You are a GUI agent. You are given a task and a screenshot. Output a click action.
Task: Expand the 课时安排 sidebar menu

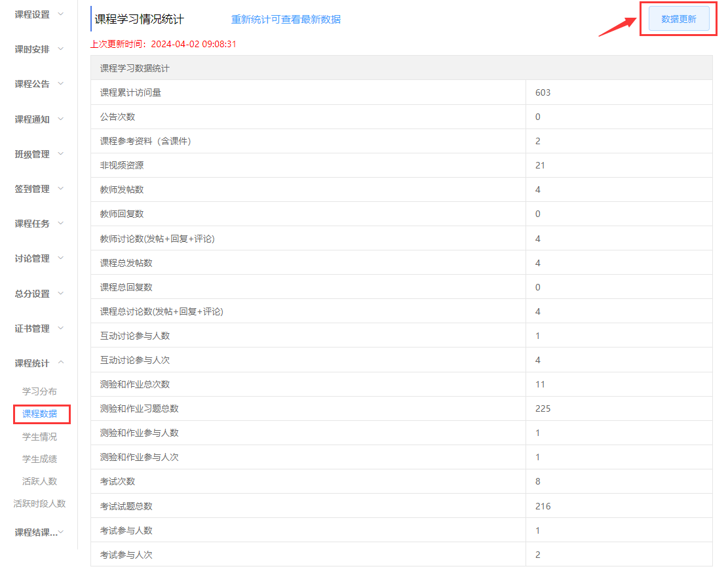[39, 49]
